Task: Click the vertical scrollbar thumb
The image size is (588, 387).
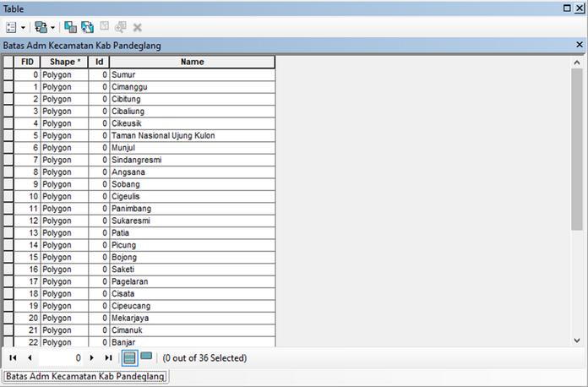Action: pyautogui.click(x=577, y=150)
